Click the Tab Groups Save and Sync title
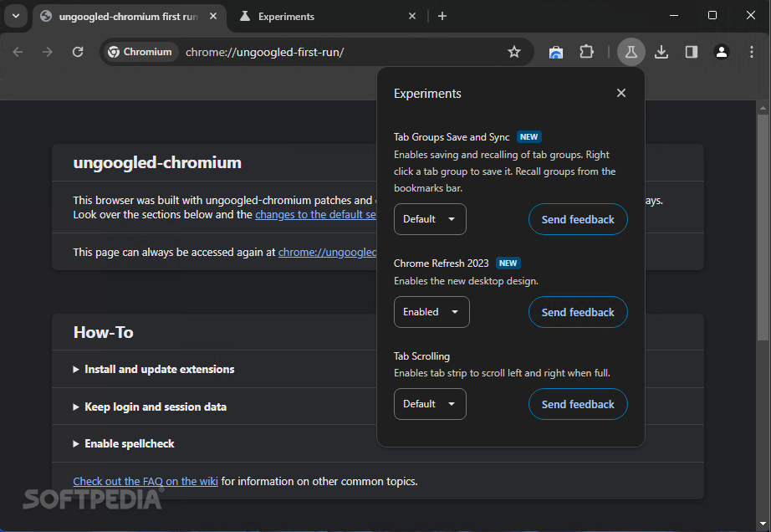 [x=452, y=137]
